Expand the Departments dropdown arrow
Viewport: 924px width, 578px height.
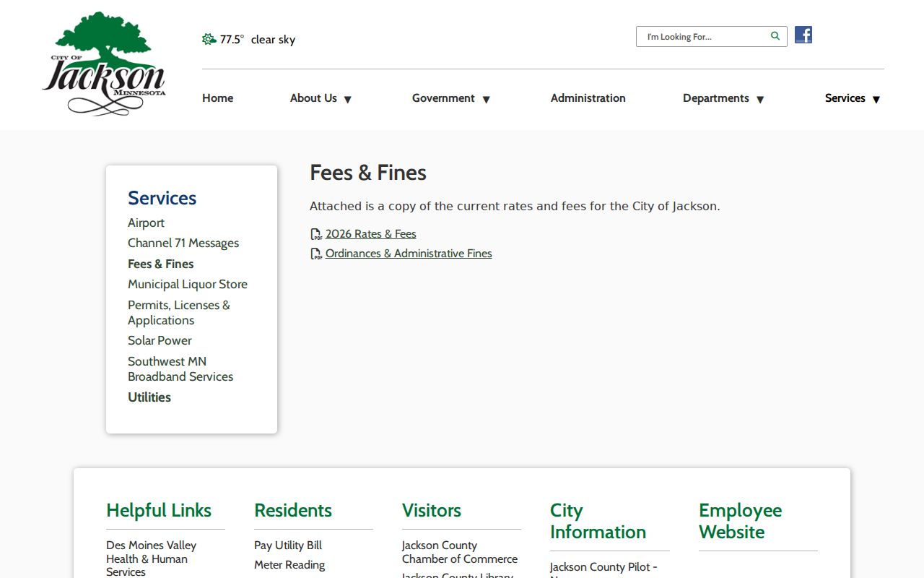point(760,100)
